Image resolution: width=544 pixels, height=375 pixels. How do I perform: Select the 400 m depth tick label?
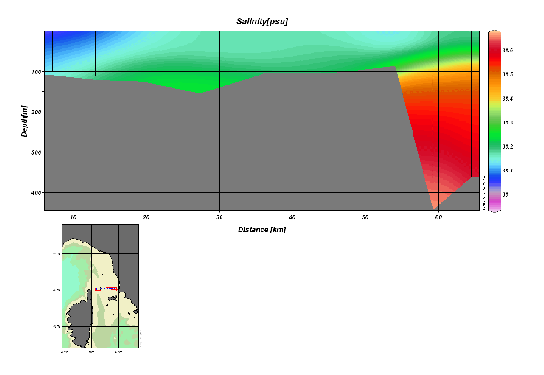point(36,193)
